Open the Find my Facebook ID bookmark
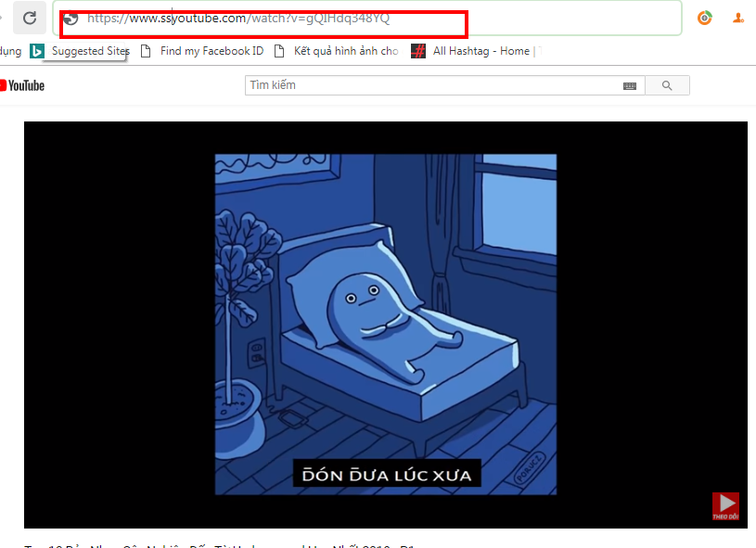Image resolution: width=756 pixels, height=548 pixels. click(x=211, y=51)
